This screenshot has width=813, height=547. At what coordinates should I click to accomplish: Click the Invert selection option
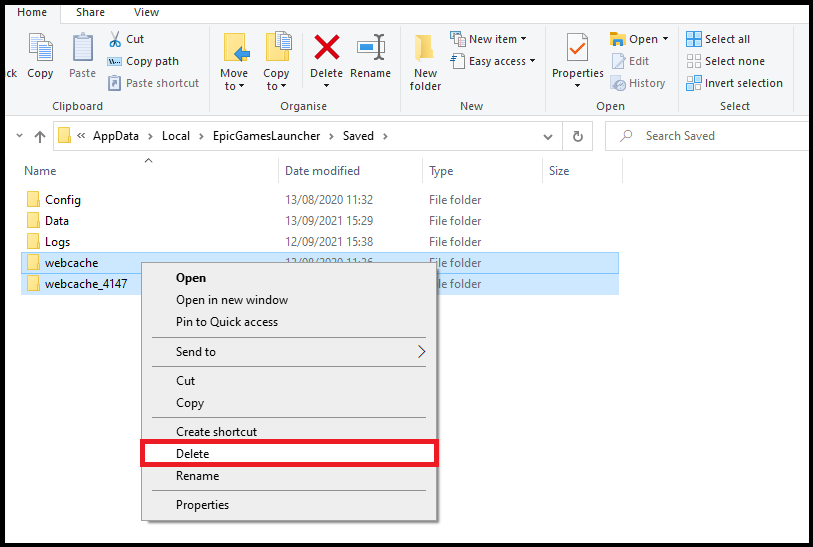[x=733, y=83]
